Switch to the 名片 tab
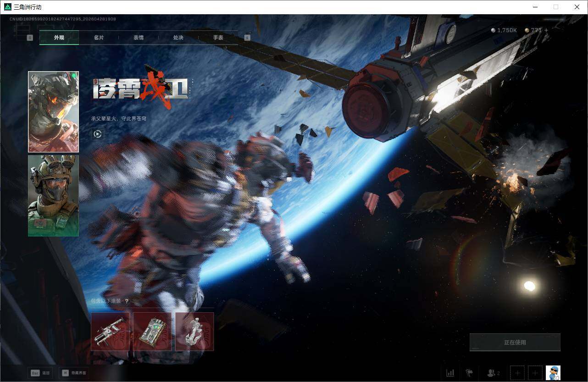588x382 pixels. tap(98, 38)
